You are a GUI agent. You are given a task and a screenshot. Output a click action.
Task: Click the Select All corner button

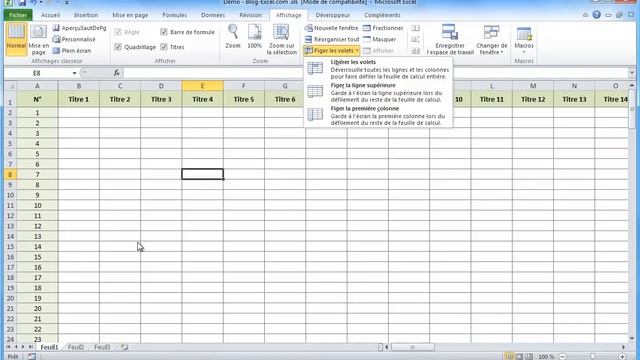(x=10, y=86)
